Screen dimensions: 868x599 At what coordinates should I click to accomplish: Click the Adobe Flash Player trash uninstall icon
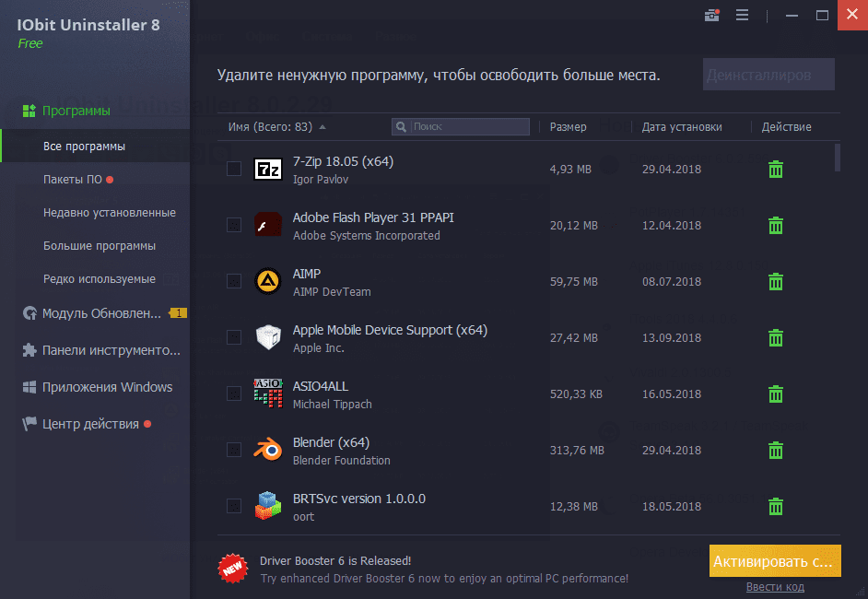tap(776, 226)
